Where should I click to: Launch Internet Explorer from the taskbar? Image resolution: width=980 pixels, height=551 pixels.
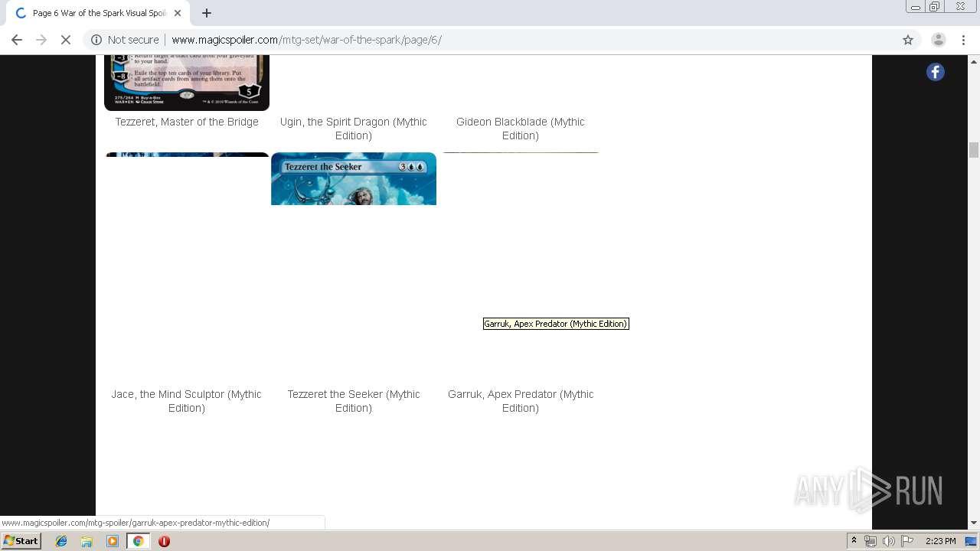(x=61, y=541)
